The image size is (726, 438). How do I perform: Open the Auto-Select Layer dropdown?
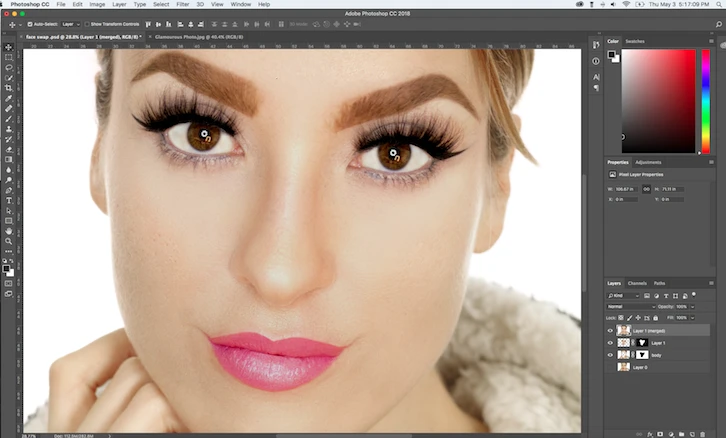(x=70, y=24)
